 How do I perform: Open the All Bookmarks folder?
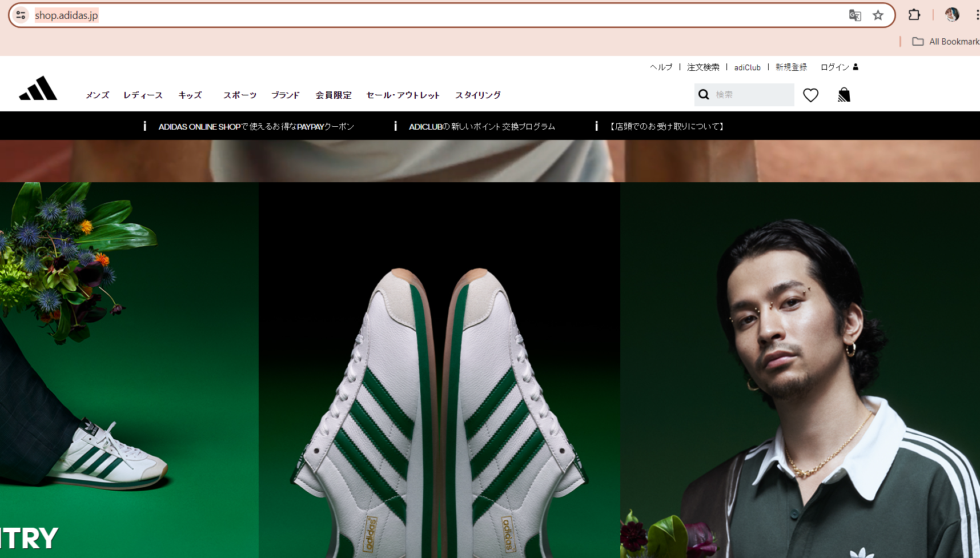click(946, 41)
